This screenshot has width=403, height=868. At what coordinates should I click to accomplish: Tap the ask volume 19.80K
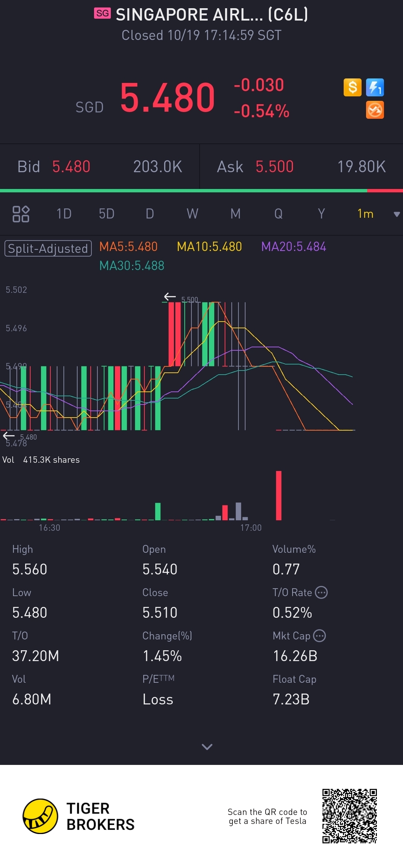(362, 167)
